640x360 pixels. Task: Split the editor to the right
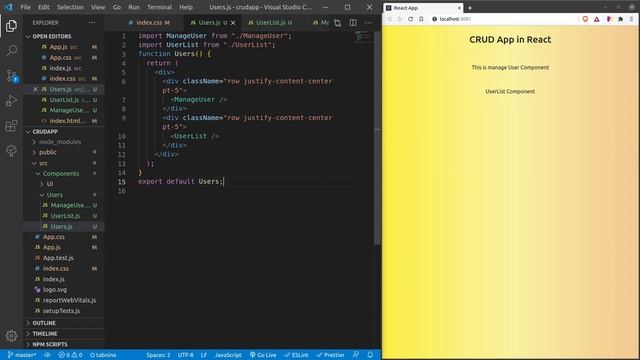click(353, 23)
